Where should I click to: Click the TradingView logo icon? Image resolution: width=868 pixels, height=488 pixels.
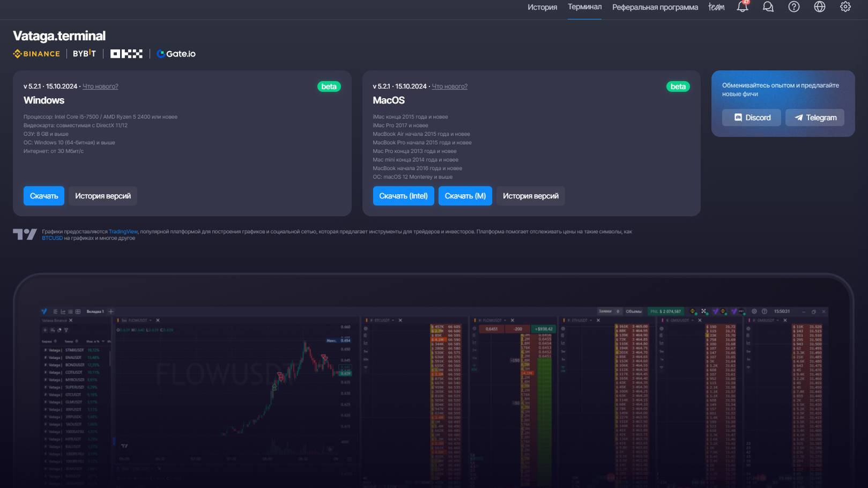pos(25,234)
